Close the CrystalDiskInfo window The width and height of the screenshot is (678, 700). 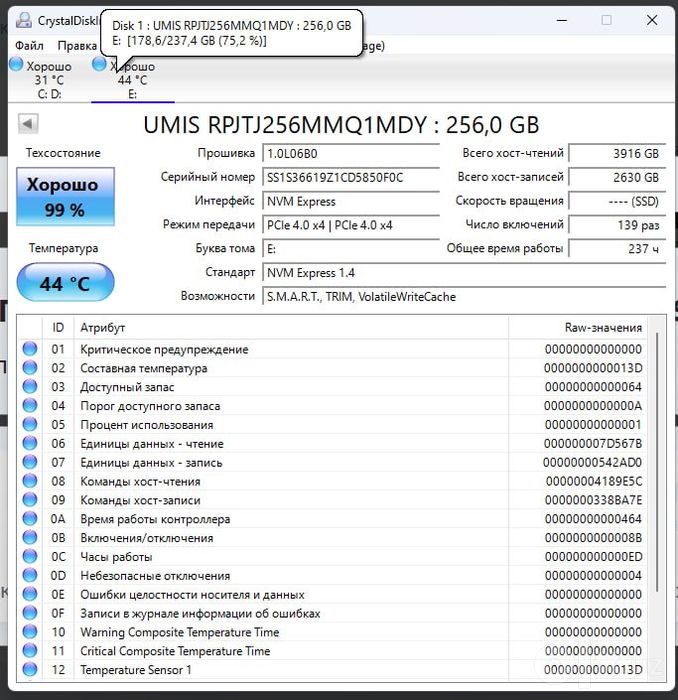[x=652, y=20]
